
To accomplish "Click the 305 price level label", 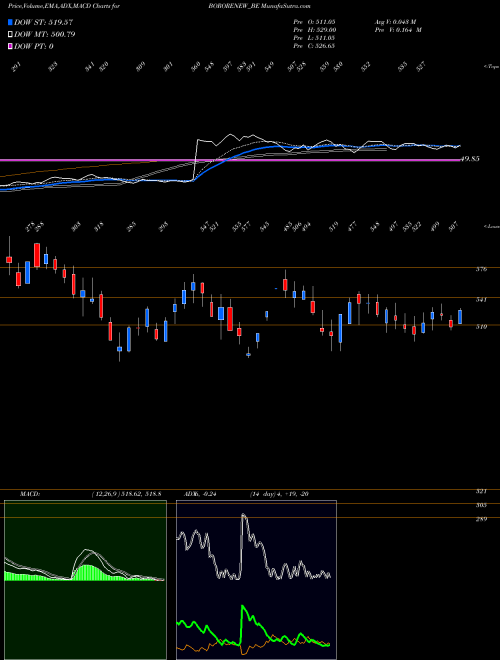I will [x=481, y=505].
